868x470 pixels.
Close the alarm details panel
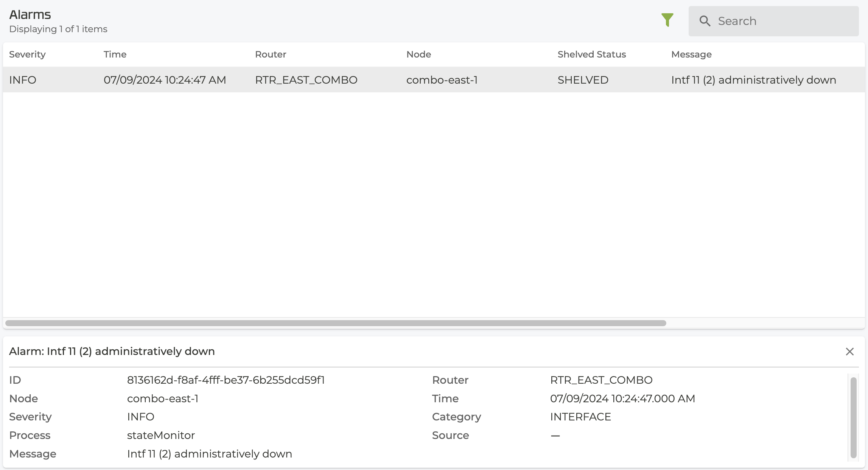click(x=849, y=352)
